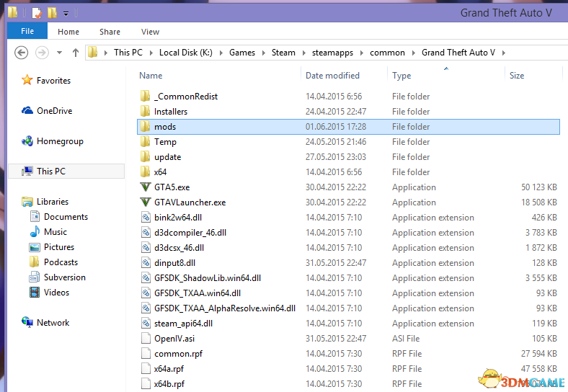
Task: Select the update folder icon
Action: (146, 156)
